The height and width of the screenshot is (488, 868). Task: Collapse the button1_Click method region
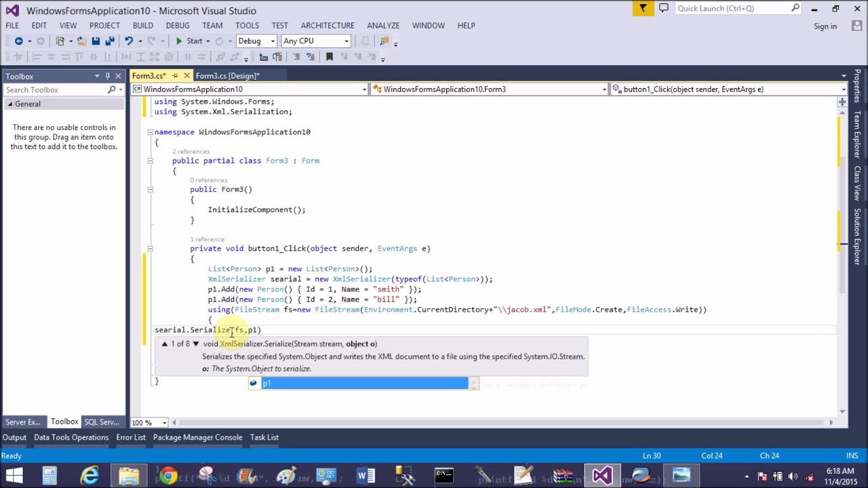point(151,249)
